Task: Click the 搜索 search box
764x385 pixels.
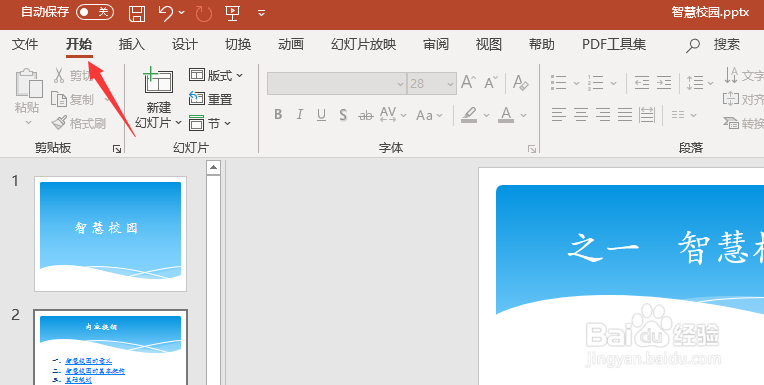Action: coord(714,45)
